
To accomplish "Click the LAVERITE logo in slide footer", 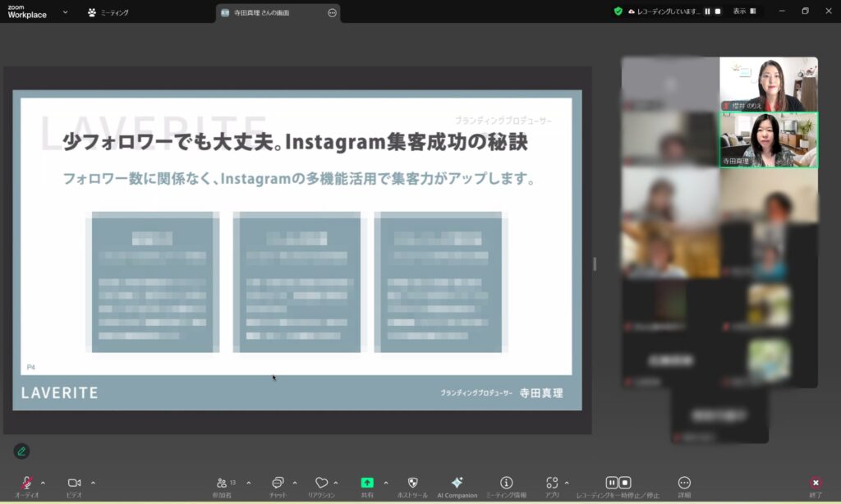I will [59, 393].
